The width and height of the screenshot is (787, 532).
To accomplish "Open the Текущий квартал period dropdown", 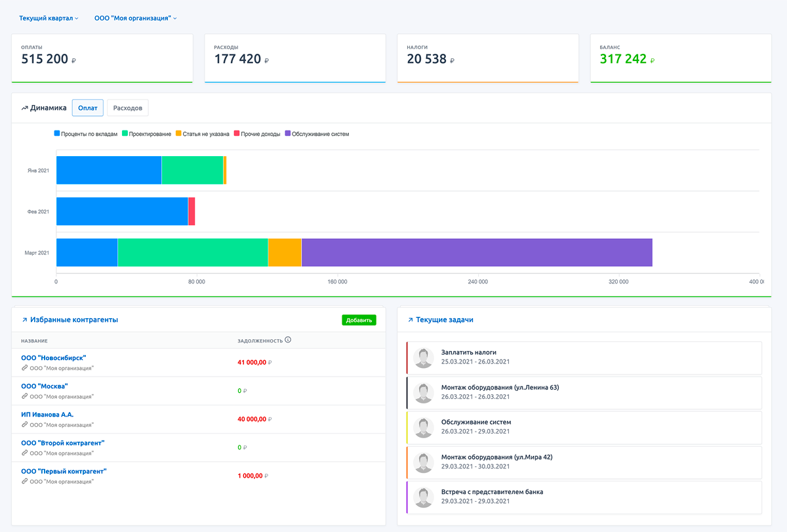I will 49,18.
